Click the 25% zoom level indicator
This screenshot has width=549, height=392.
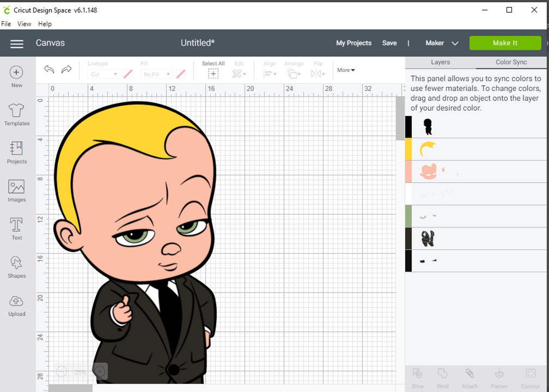(81, 372)
